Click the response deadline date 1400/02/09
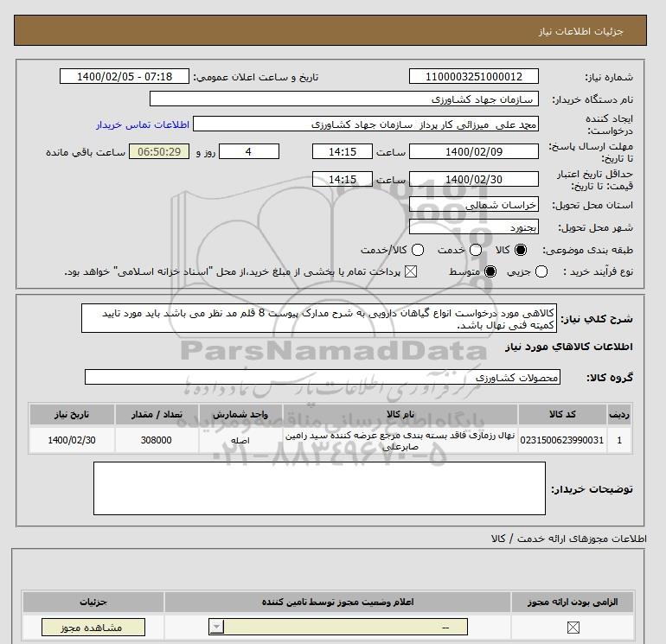This screenshot has height=644, width=666. pos(474,151)
